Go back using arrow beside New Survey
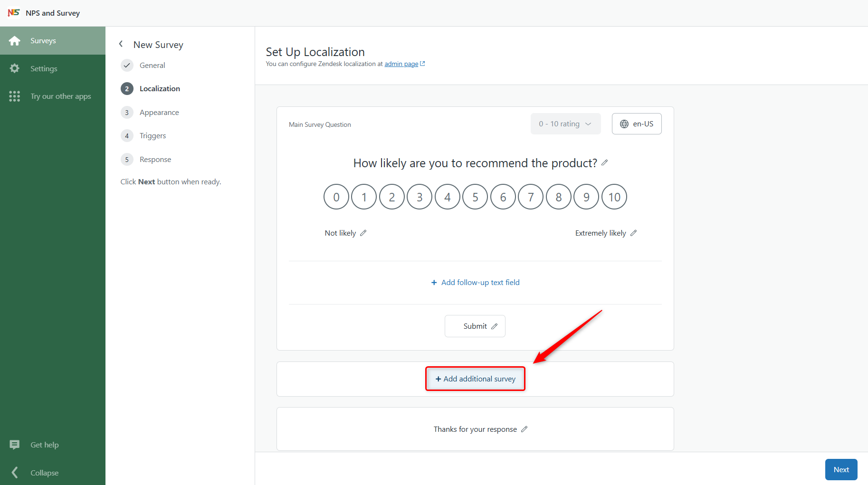The width and height of the screenshot is (868, 485). (x=121, y=44)
